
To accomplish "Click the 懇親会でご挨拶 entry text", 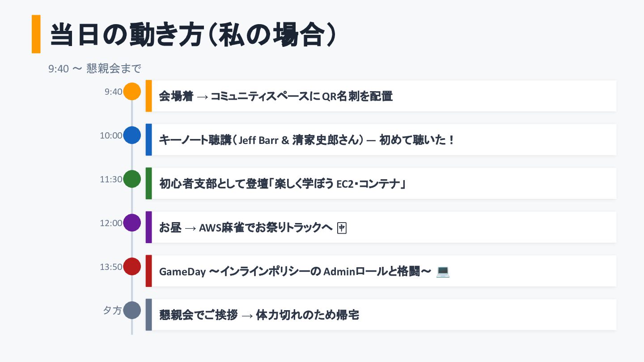I will pos(259,315).
